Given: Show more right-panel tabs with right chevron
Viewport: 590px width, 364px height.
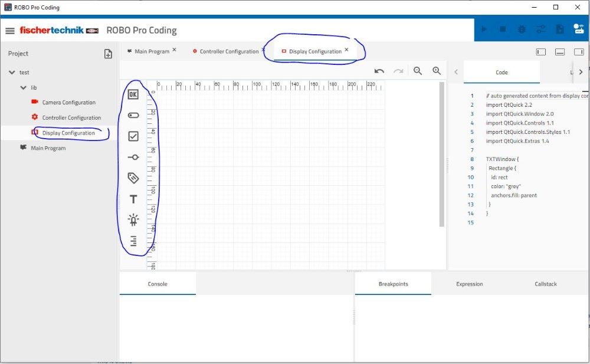Looking at the screenshot, I should pyautogui.click(x=581, y=72).
